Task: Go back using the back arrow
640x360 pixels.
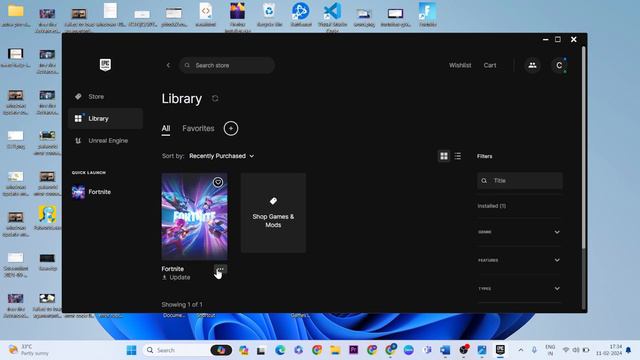Action: click(x=168, y=65)
